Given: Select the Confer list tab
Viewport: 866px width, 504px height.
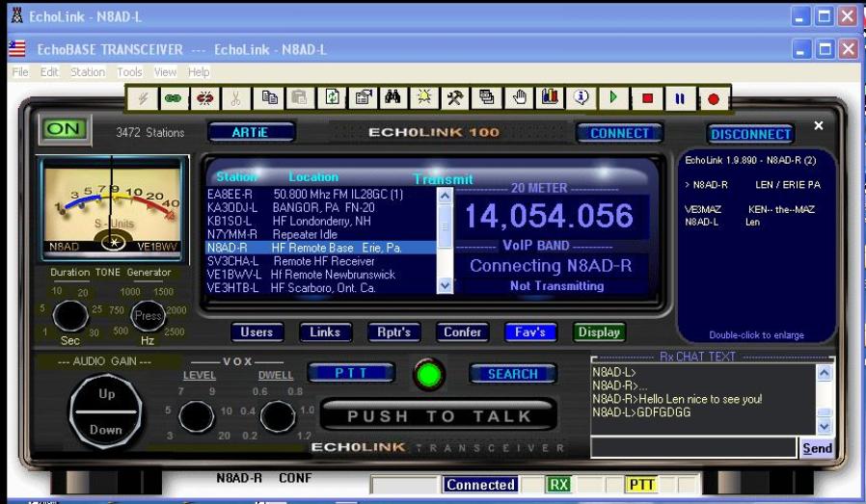Looking at the screenshot, I should [462, 332].
